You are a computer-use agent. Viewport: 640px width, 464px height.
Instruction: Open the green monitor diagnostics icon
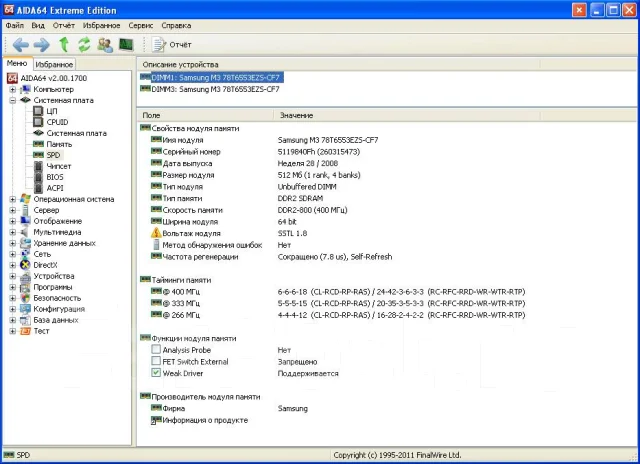pyautogui.click(x=126, y=44)
